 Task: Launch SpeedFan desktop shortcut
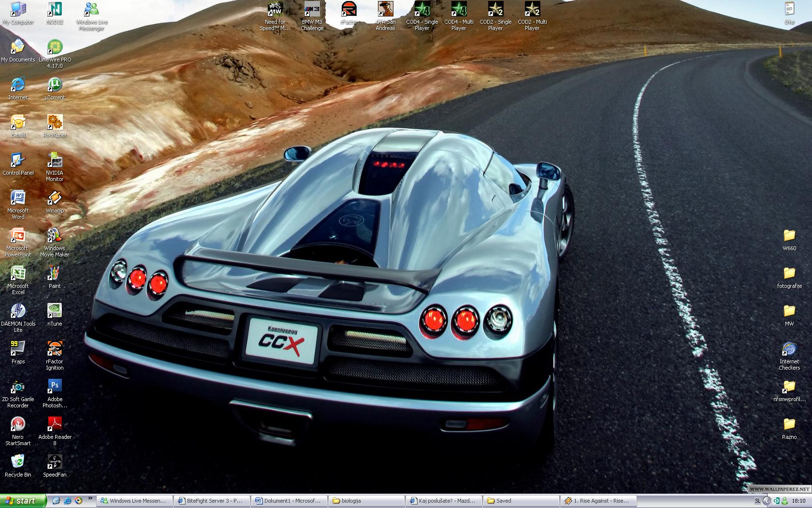pos(55,466)
